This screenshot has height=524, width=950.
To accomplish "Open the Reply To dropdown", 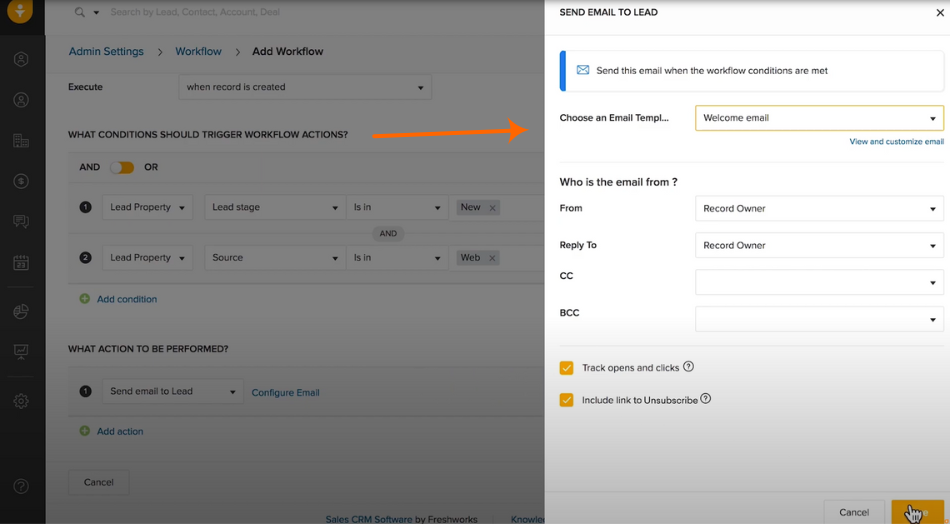I will (819, 245).
